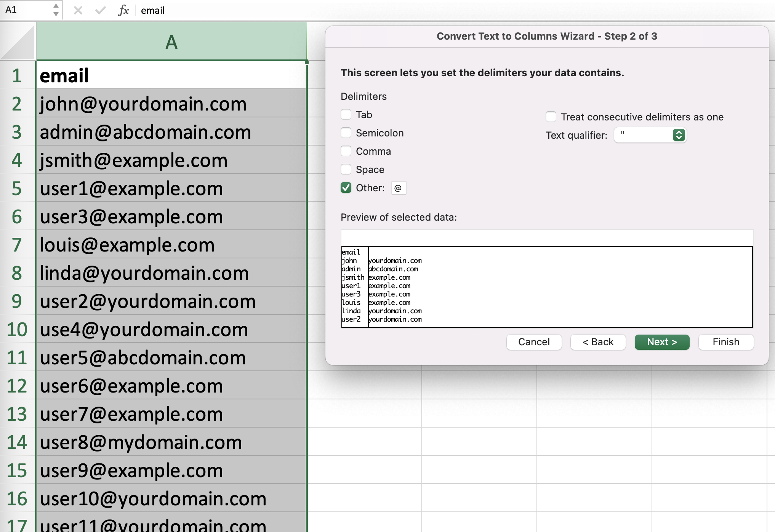Click the insert function fx icon
This screenshot has width=775, height=532.
coord(123,10)
